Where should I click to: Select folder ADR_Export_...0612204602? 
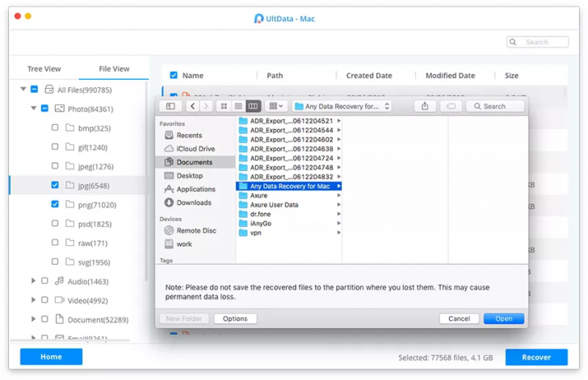coord(289,140)
